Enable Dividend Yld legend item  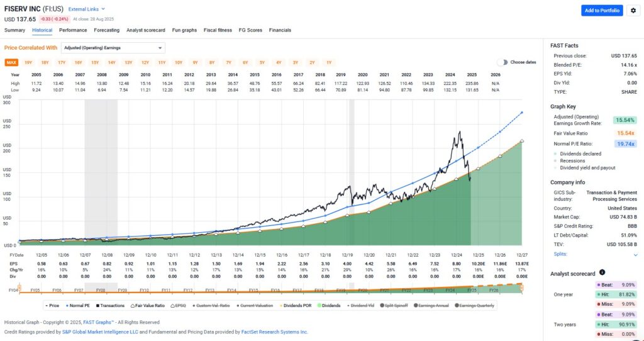click(x=360, y=306)
